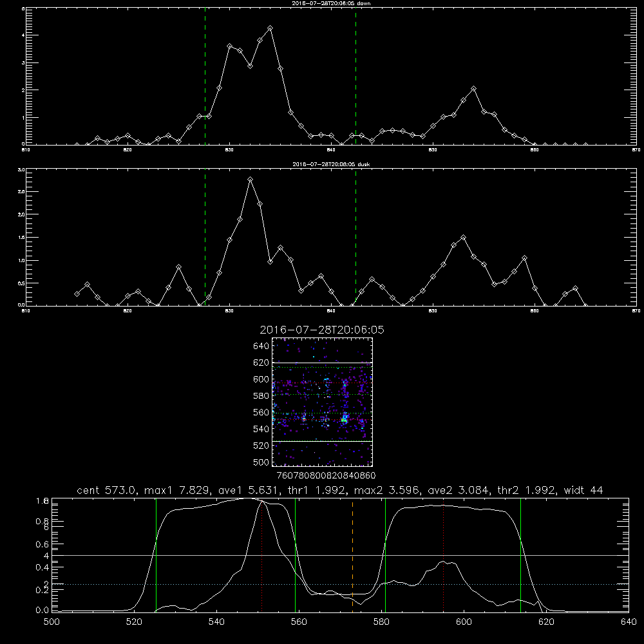Click the solid horizontal line at 4 in bottom plot
This screenshot has height=644, width=644.
coord(340,555)
